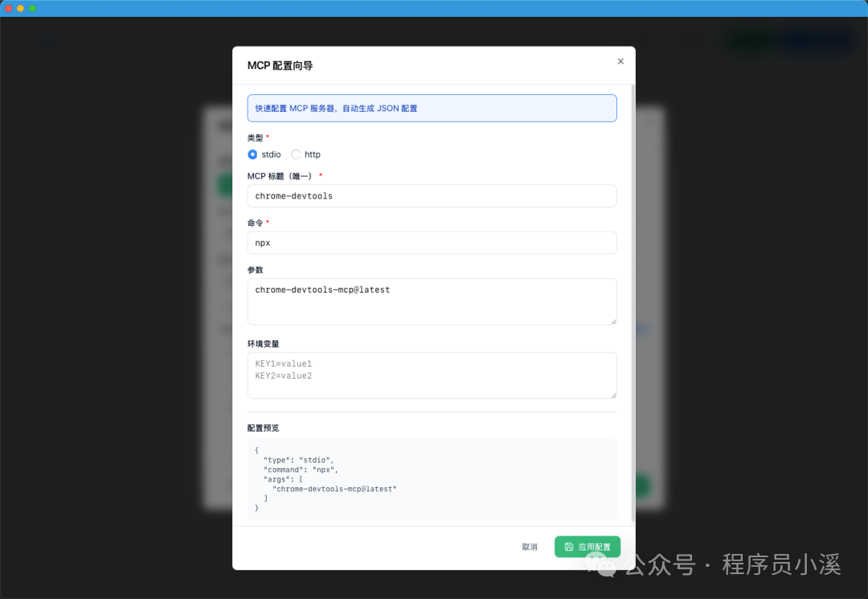This screenshot has height=599, width=868.
Task: Click the macOS yellow minimize button
Action: [x=21, y=9]
